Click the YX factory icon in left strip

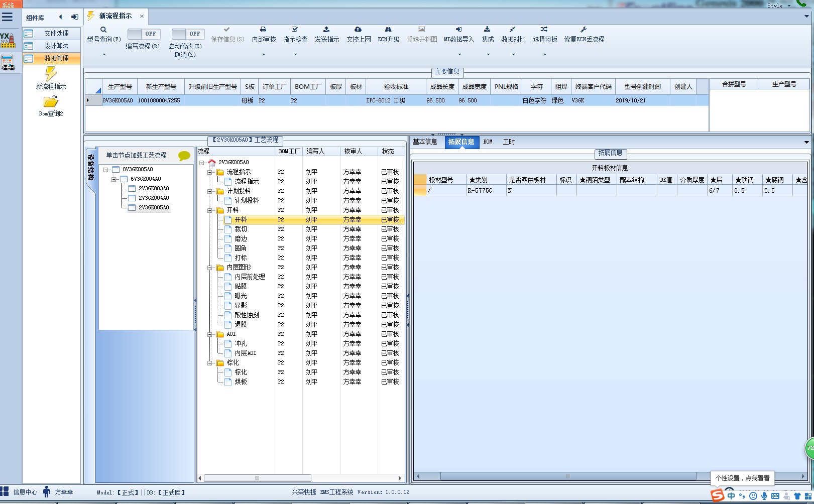point(8,41)
